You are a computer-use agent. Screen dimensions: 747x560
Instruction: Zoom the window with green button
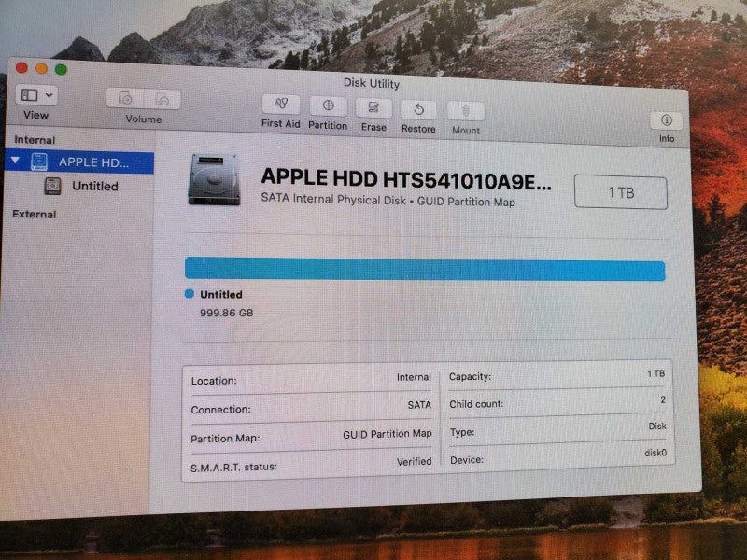61,69
